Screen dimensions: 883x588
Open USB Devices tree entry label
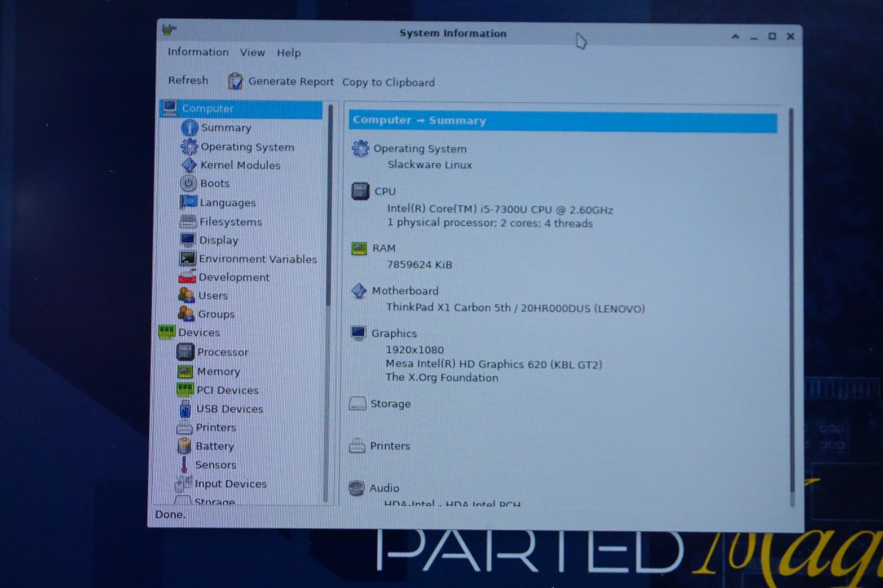click(230, 409)
